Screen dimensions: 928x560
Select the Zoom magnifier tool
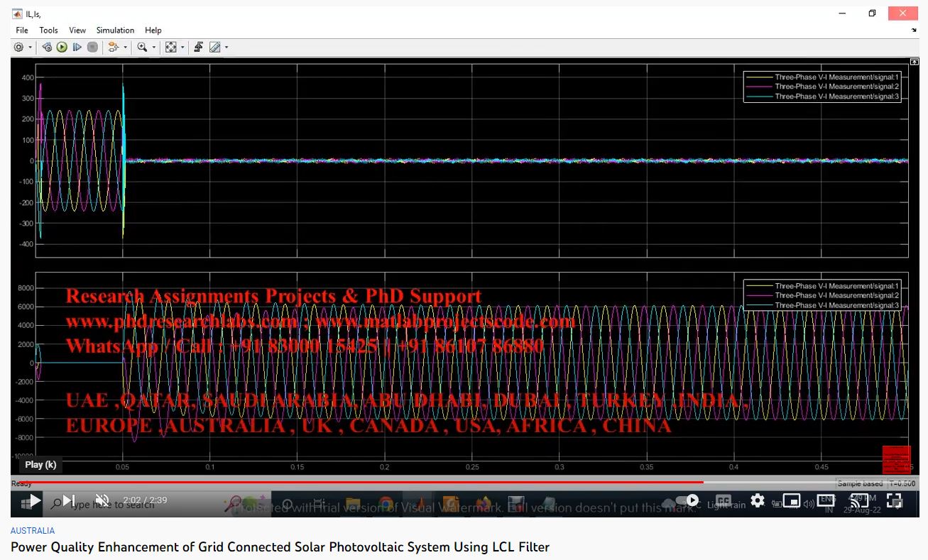[142, 48]
